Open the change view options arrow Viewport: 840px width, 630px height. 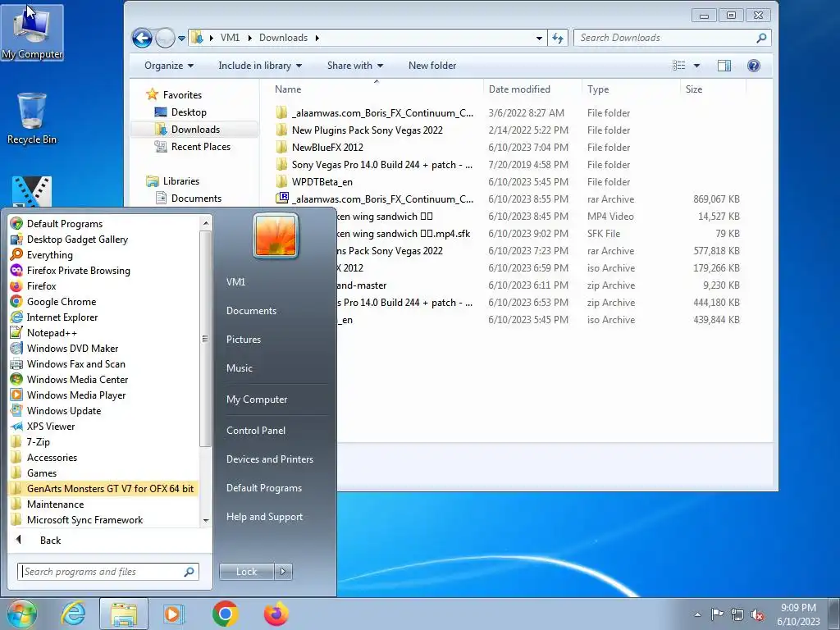[x=696, y=66]
